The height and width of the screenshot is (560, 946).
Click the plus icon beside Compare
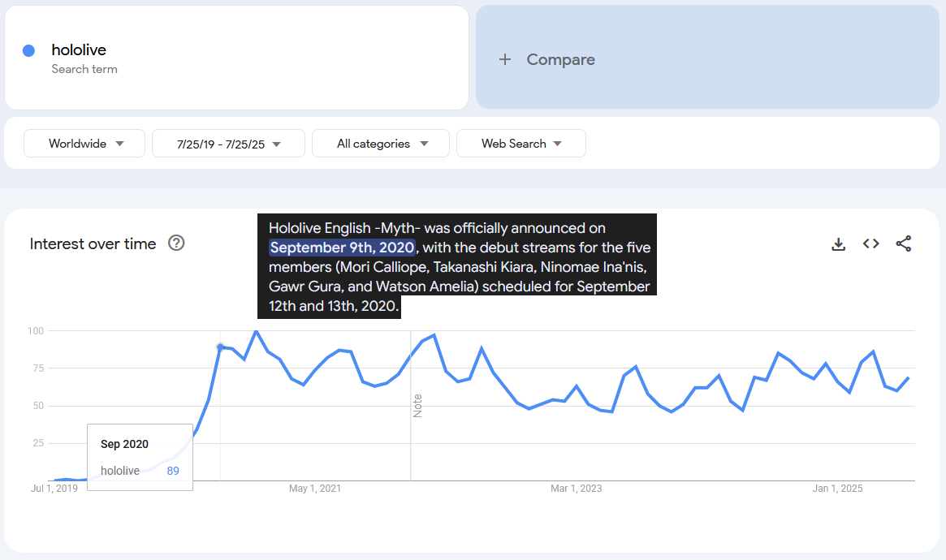[505, 59]
